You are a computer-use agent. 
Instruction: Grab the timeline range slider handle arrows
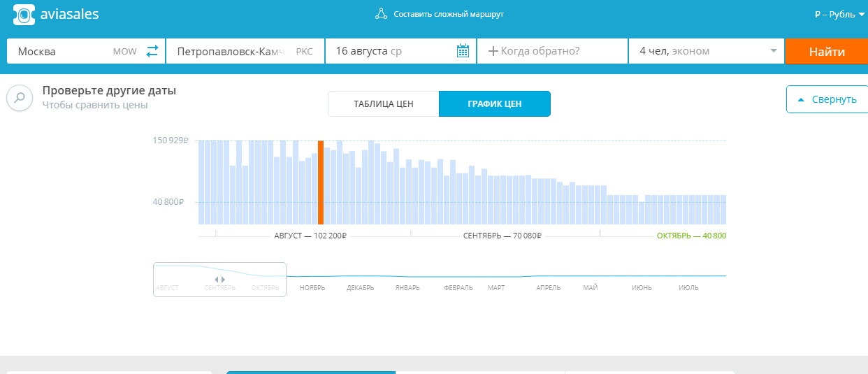[219, 280]
